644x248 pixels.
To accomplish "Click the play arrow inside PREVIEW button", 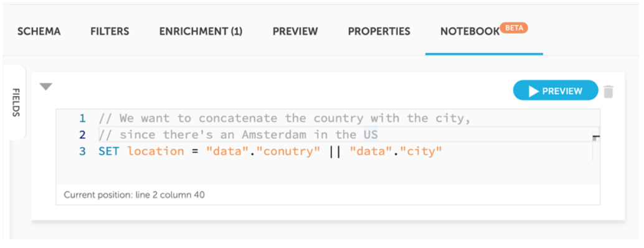I will pos(534,91).
